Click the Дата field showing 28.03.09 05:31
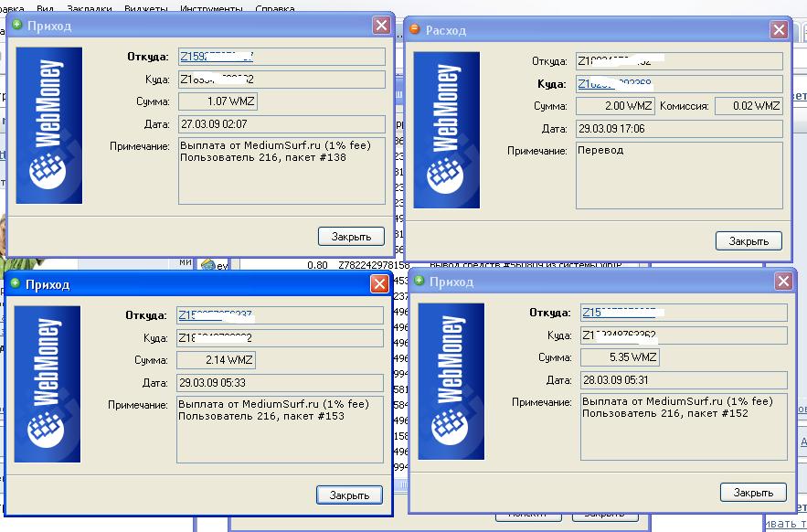 click(684, 380)
